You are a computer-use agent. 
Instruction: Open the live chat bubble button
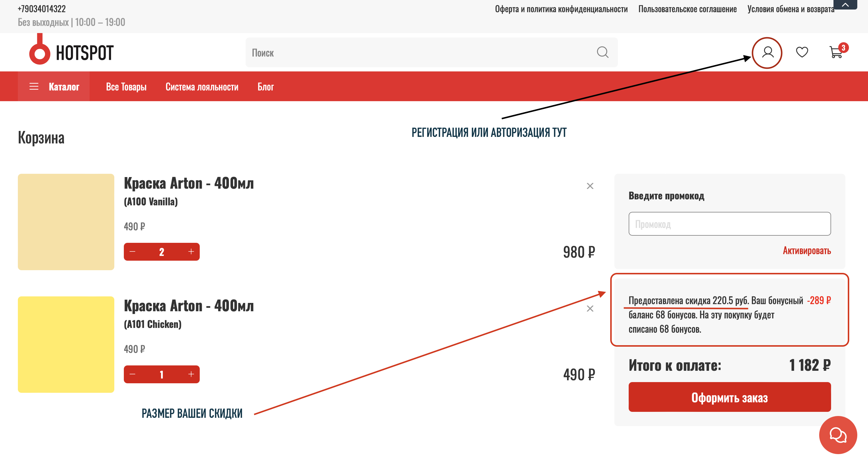[x=838, y=435]
